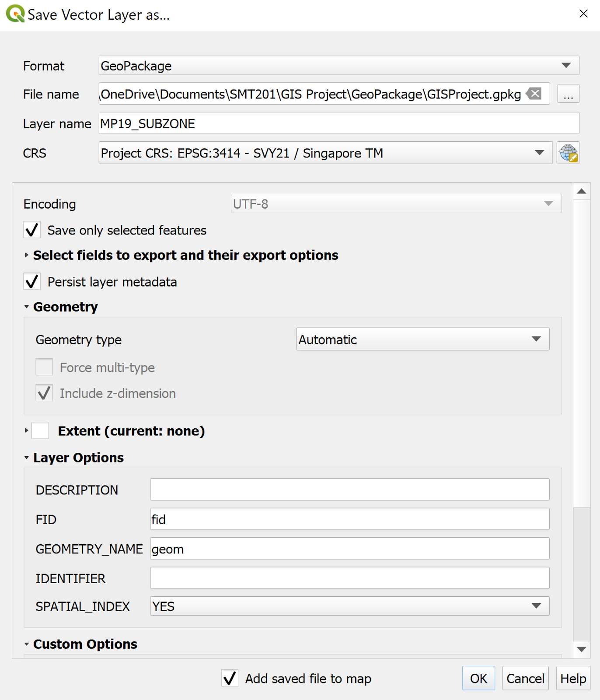Open file browser with the ellipsis button
Image resolution: width=600 pixels, height=700 pixels.
click(x=568, y=94)
